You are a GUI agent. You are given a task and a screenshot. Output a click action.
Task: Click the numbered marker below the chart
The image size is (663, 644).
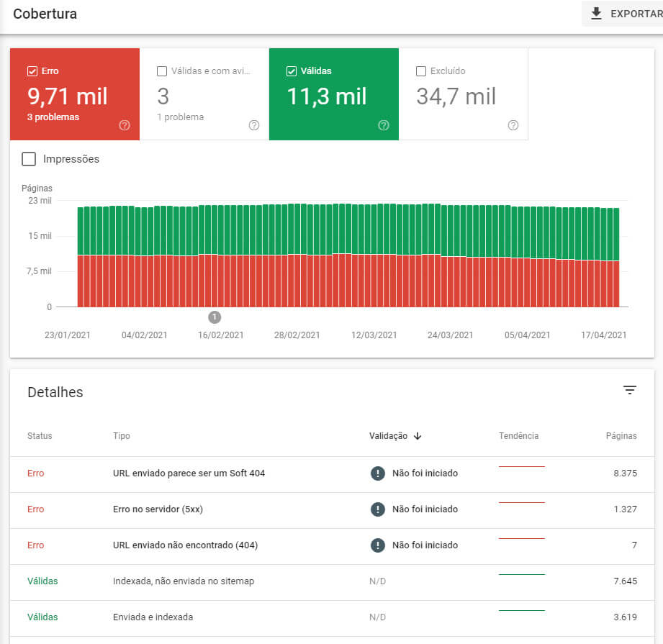tap(214, 317)
